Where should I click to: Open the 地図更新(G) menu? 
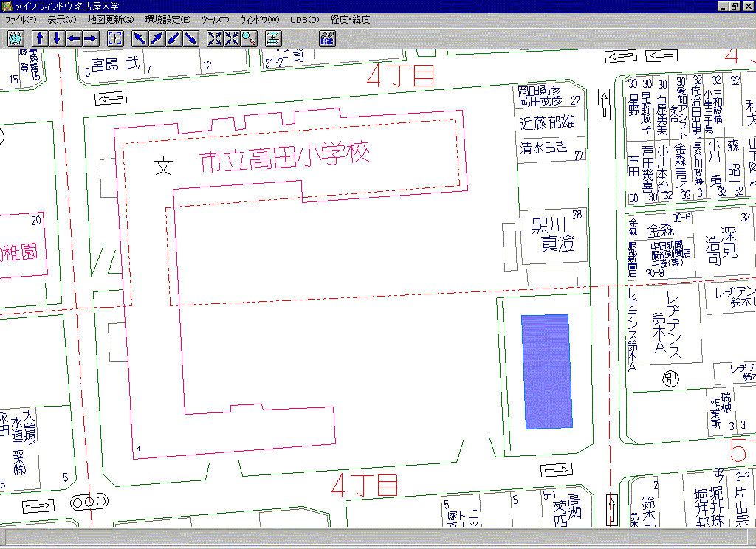(110, 20)
